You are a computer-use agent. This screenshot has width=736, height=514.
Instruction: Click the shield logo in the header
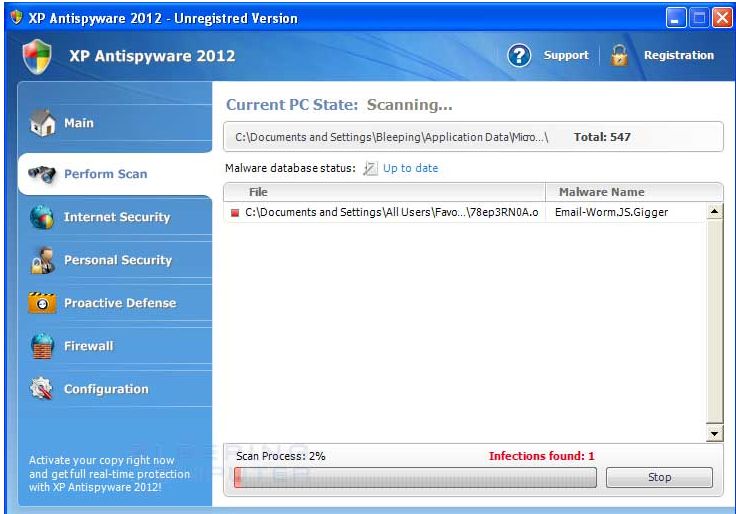[x=37, y=56]
